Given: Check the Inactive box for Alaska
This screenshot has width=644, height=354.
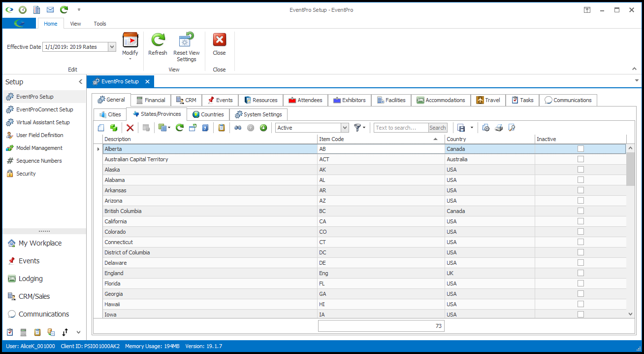Looking at the screenshot, I should 581,170.
